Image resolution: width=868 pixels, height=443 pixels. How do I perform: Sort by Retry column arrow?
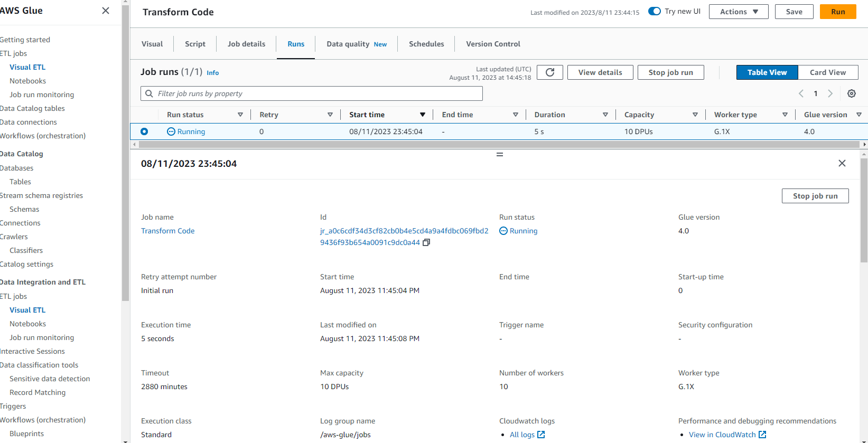pos(330,115)
